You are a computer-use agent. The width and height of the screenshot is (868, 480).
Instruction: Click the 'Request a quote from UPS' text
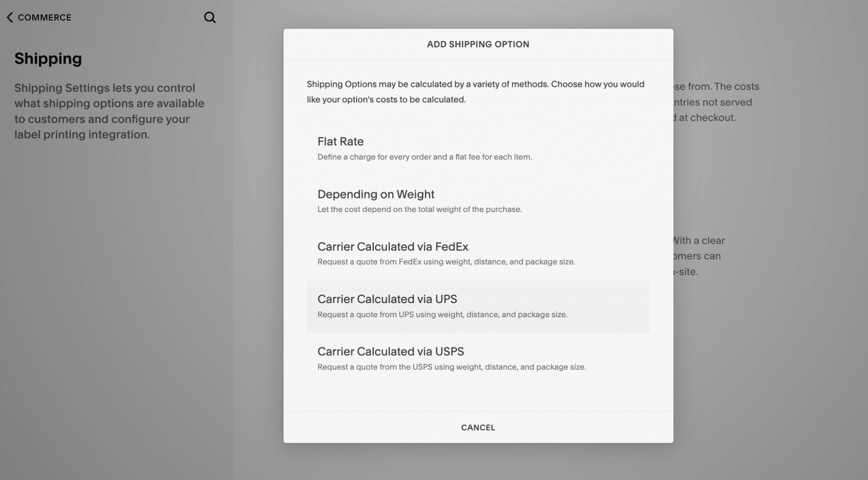442,315
